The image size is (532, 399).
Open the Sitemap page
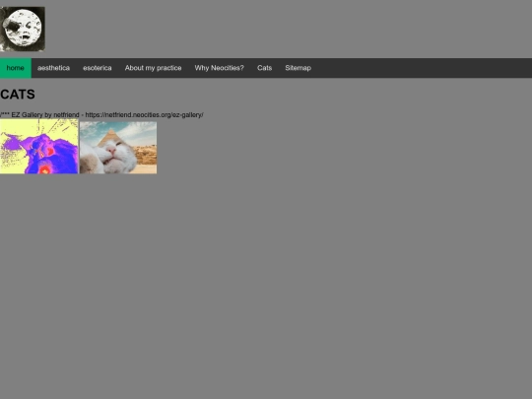[298, 68]
